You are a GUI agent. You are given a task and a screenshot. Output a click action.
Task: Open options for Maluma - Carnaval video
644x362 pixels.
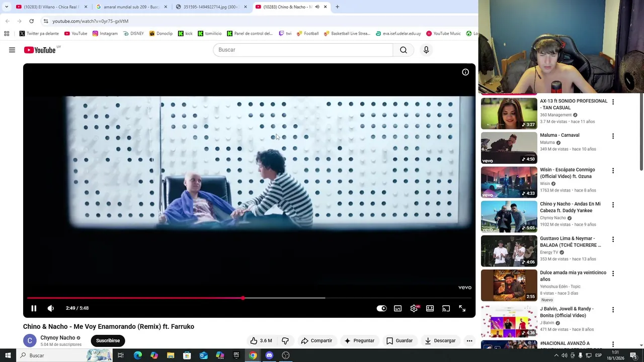[613, 136]
